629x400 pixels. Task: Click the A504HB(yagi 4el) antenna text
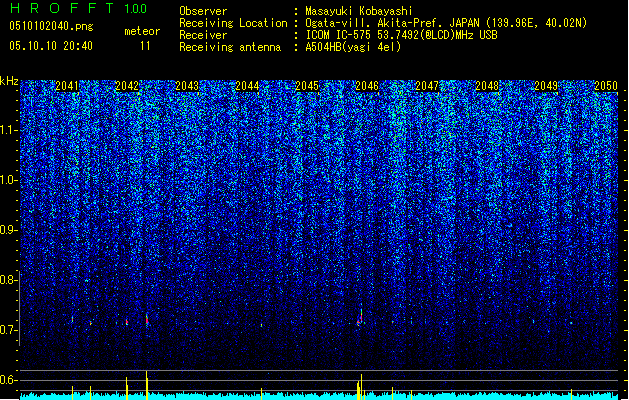353,47
